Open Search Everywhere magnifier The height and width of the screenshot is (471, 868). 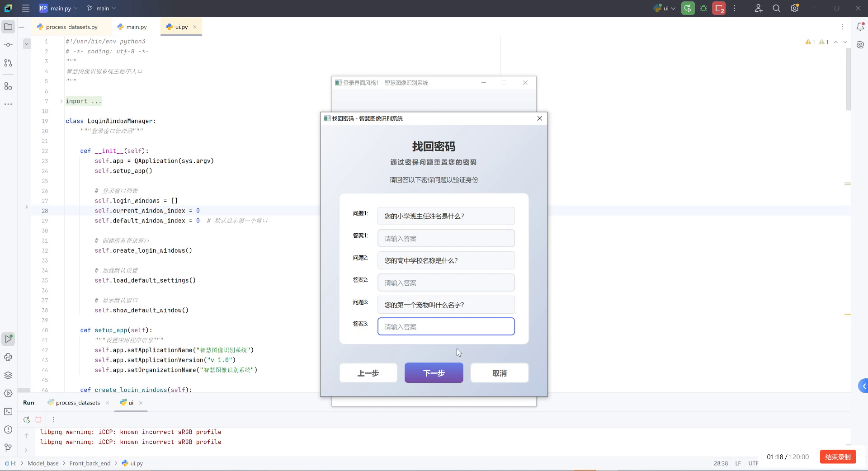[x=777, y=8]
